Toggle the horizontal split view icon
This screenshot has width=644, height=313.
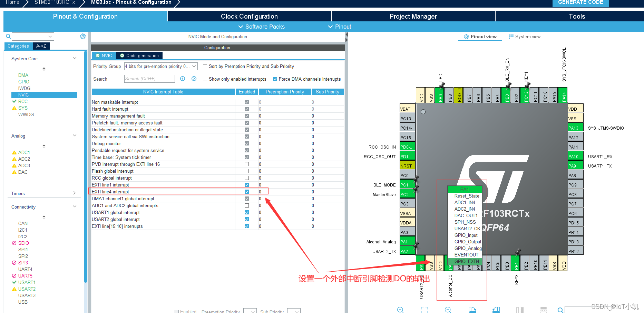point(544,310)
